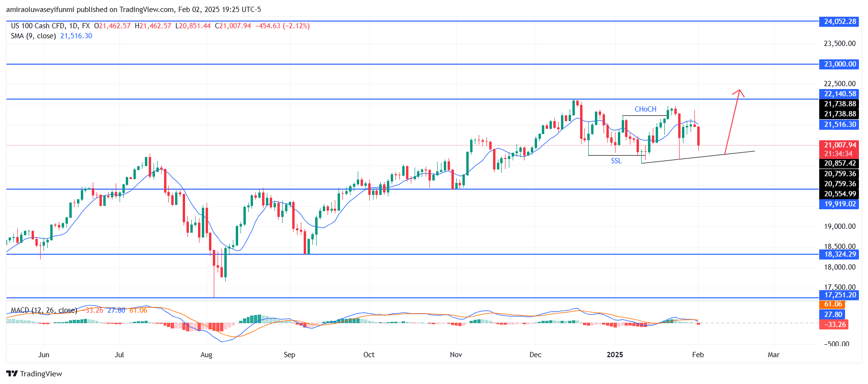Click the TradingView logo at bottom left
The height and width of the screenshot is (384, 868).
34,374
